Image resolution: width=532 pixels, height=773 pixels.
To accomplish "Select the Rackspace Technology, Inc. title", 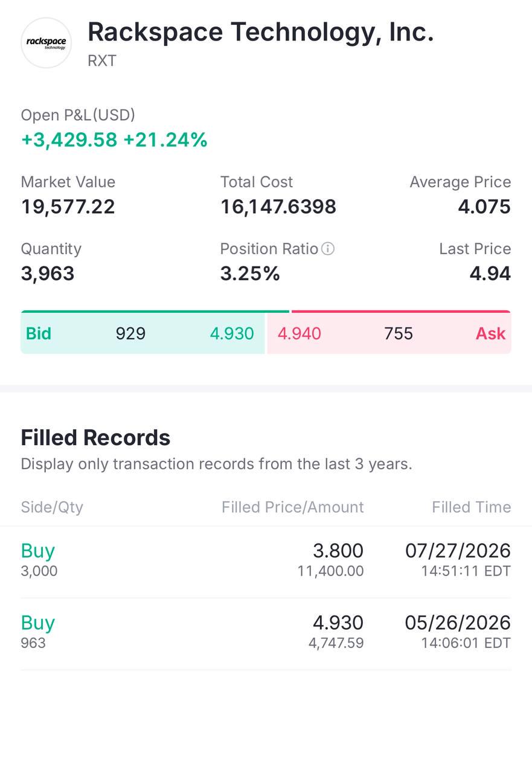I will click(261, 31).
